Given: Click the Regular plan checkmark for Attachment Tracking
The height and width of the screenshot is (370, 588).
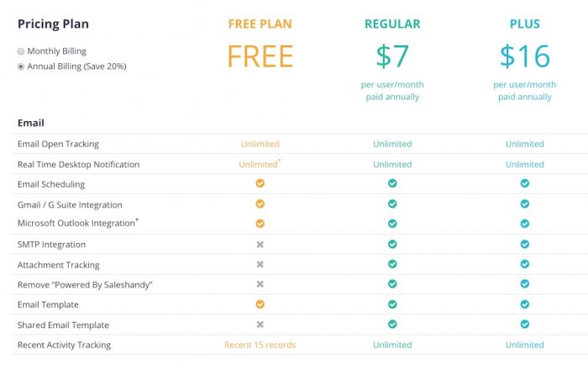Looking at the screenshot, I should (x=392, y=264).
